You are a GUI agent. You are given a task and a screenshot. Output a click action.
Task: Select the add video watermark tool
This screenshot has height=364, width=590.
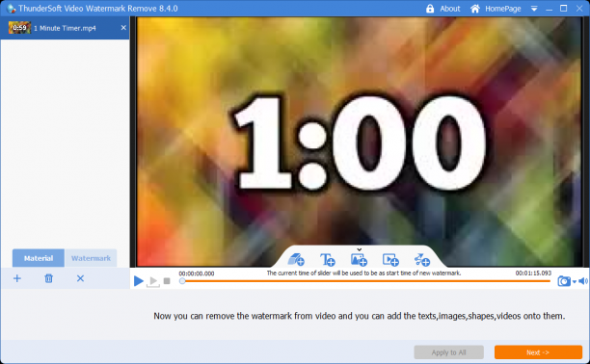(390, 259)
